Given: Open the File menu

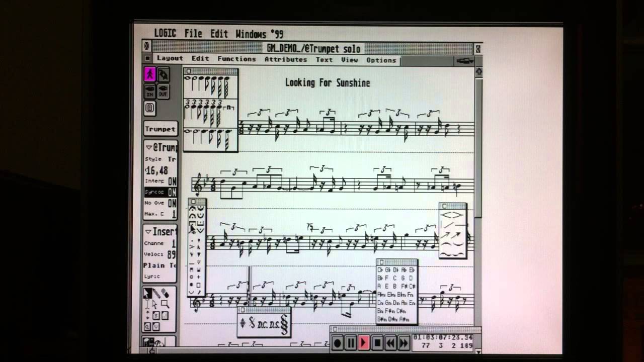Looking at the screenshot, I should point(193,34).
